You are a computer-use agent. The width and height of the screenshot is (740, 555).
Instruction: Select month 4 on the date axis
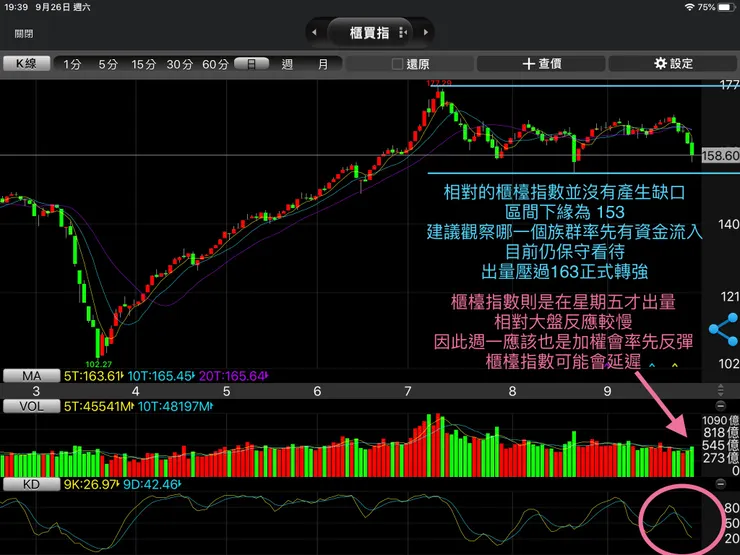(135, 391)
